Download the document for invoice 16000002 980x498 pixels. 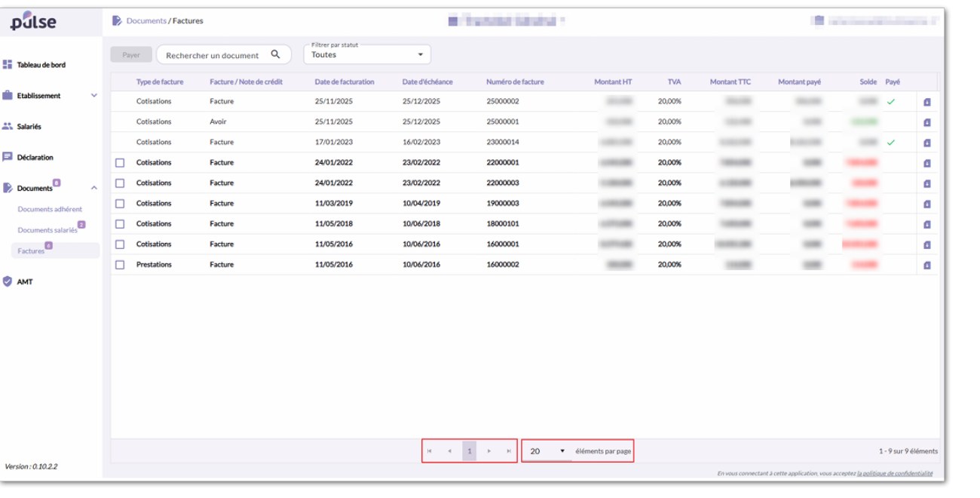[927, 265]
